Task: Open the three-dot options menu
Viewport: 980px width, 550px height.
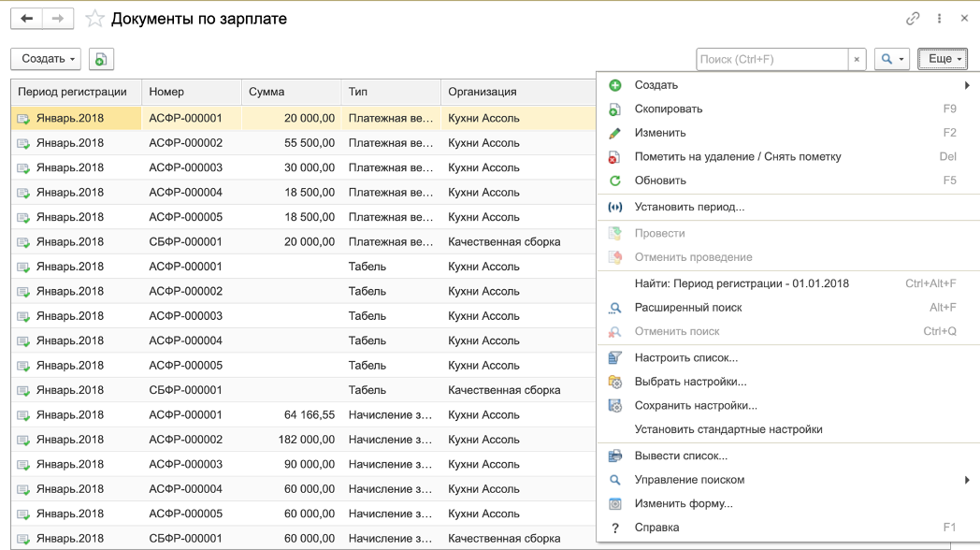Action: click(940, 19)
